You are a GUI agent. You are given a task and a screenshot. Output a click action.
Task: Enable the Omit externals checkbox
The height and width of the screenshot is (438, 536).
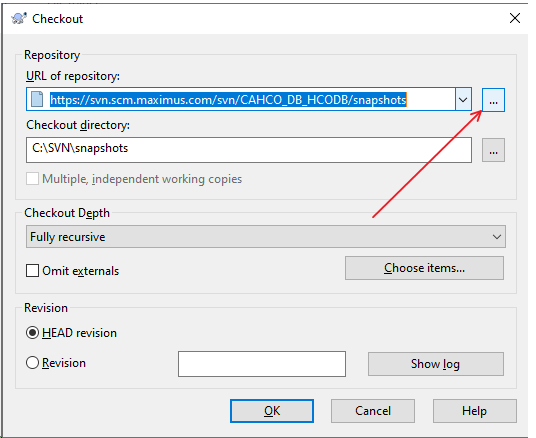point(32,270)
